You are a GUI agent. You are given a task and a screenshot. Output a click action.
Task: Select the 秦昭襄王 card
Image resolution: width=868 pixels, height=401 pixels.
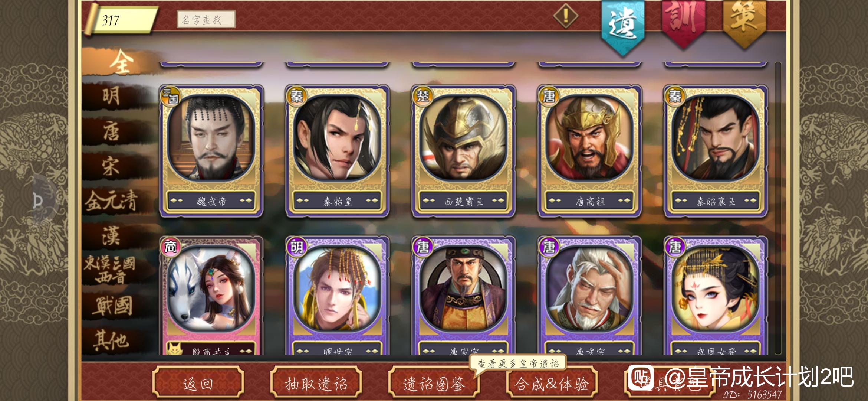[716, 151]
